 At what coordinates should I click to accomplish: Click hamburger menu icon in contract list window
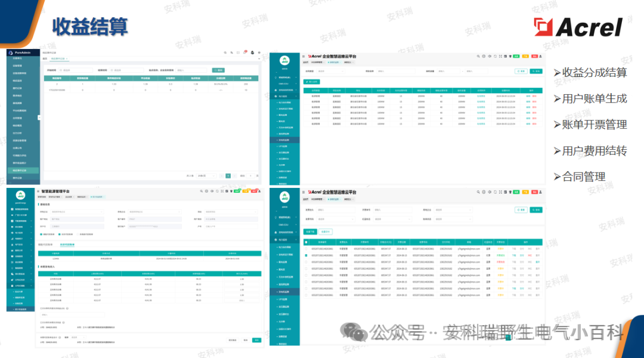coord(304,56)
